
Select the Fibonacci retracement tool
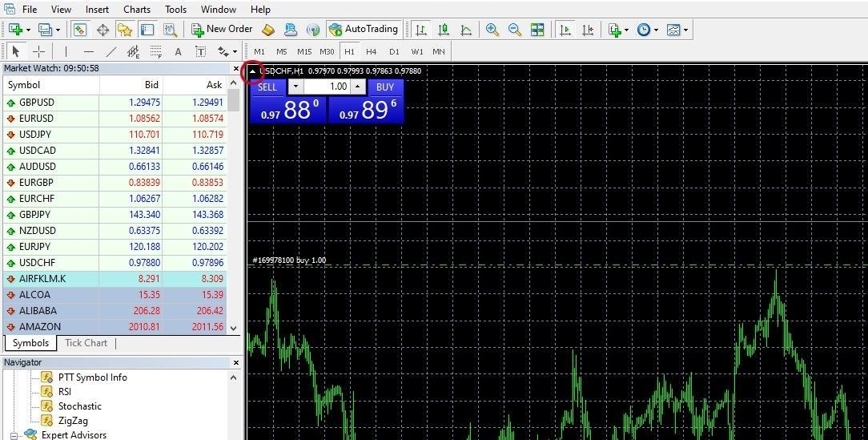tap(156, 51)
